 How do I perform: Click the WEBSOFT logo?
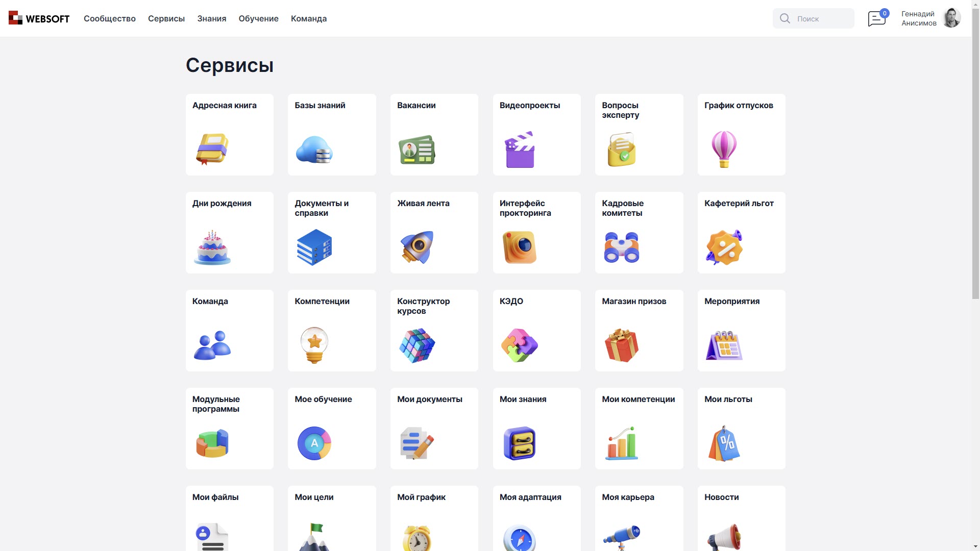38,18
